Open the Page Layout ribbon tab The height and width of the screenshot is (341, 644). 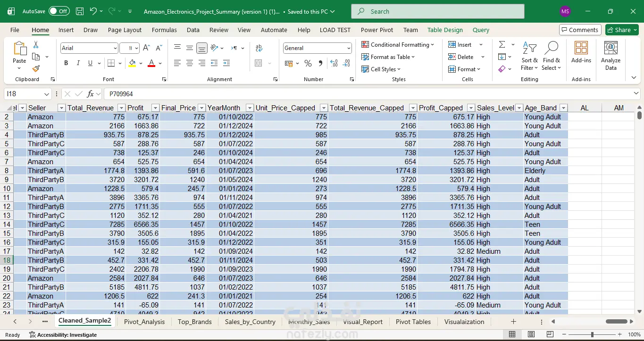click(x=125, y=30)
